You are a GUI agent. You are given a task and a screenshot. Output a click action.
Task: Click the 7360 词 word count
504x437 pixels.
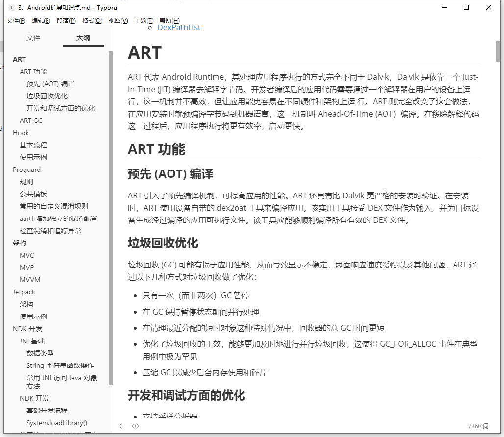[478, 426]
